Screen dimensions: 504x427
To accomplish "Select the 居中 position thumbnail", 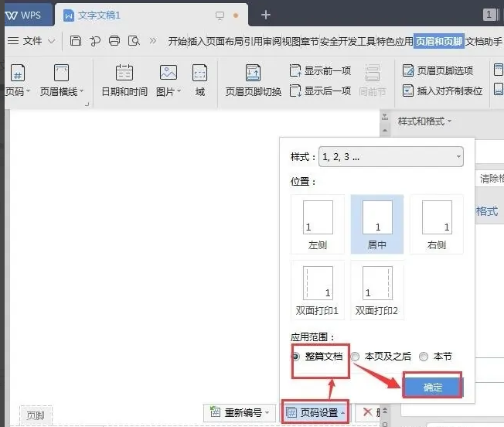I will (377, 224).
